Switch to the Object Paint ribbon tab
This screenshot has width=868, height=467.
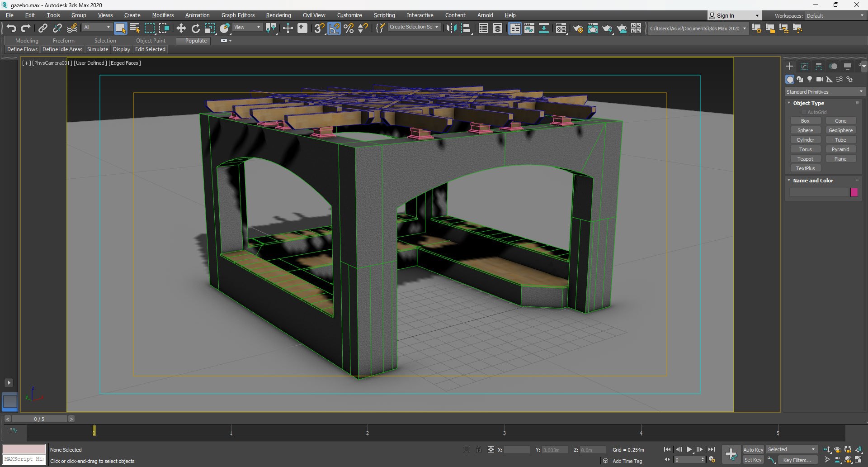tap(151, 41)
